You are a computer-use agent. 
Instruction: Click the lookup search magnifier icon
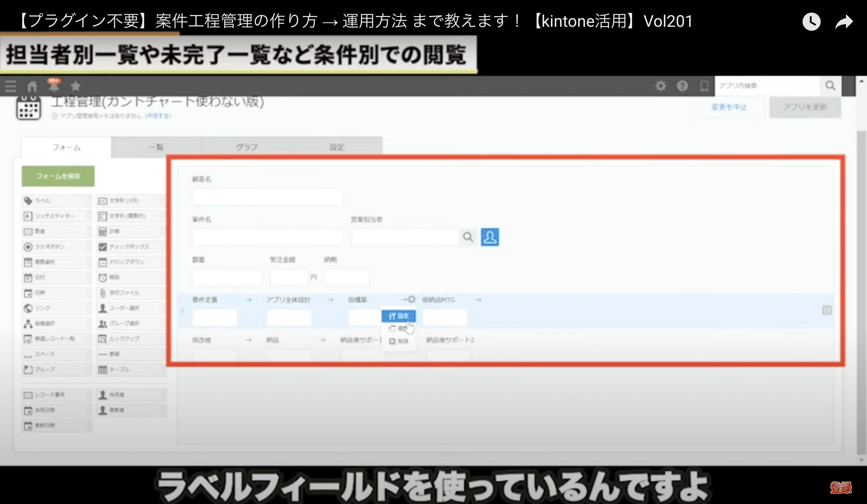coord(468,237)
